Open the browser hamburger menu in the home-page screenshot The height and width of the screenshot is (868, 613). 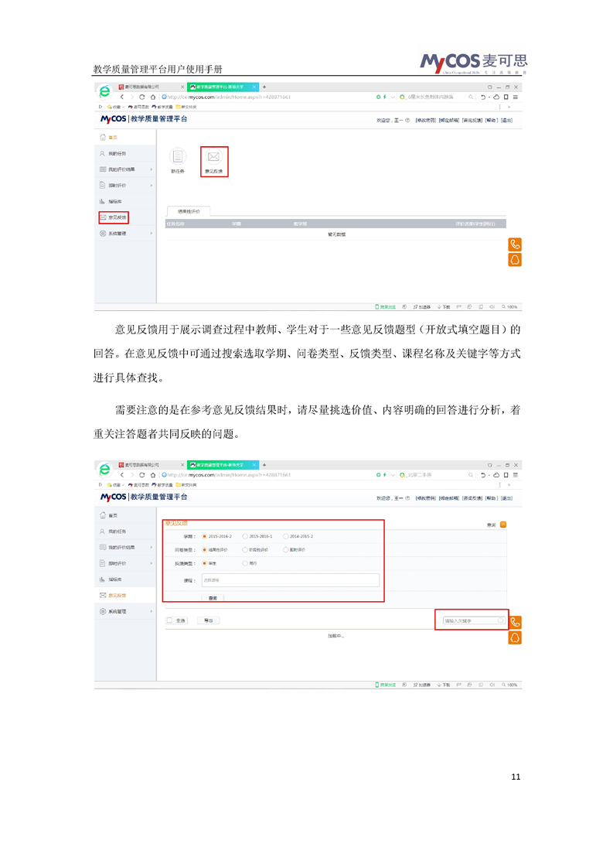tap(515, 97)
